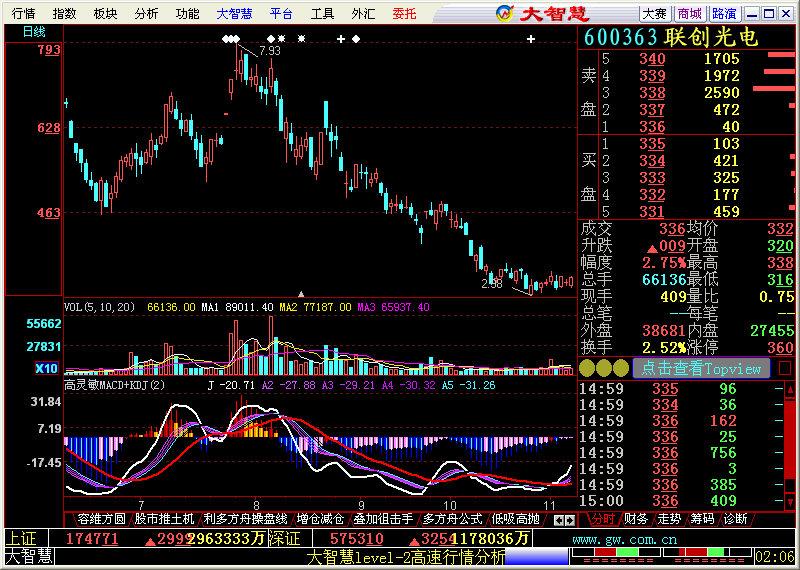Select the 利多方舟操盘线 indicator tab

[x=245, y=519]
